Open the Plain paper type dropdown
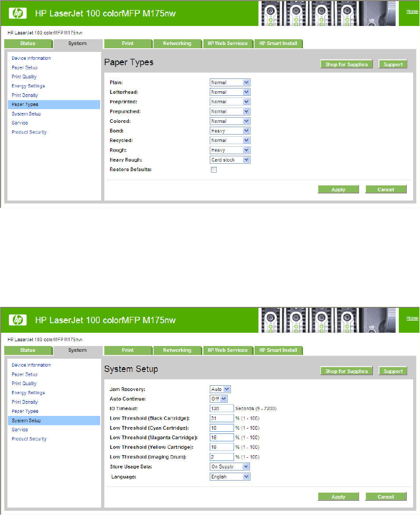Image resolution: width=420 pixels, height=515 pixels. 230,83
